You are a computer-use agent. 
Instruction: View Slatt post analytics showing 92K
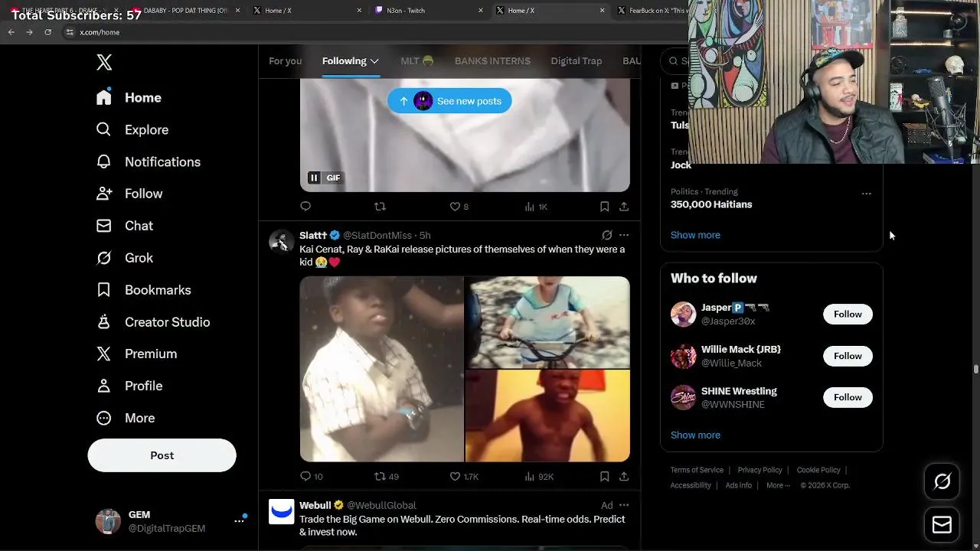click(x=538, y=476)
